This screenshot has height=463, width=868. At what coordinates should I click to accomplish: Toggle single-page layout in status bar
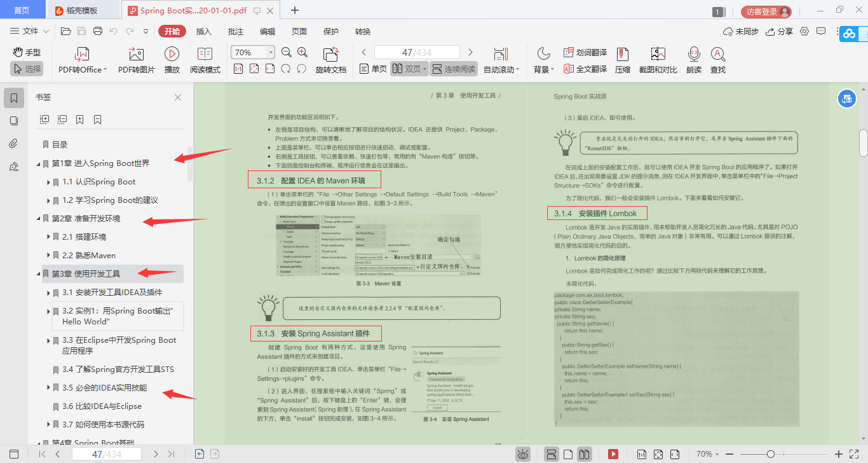568,454
